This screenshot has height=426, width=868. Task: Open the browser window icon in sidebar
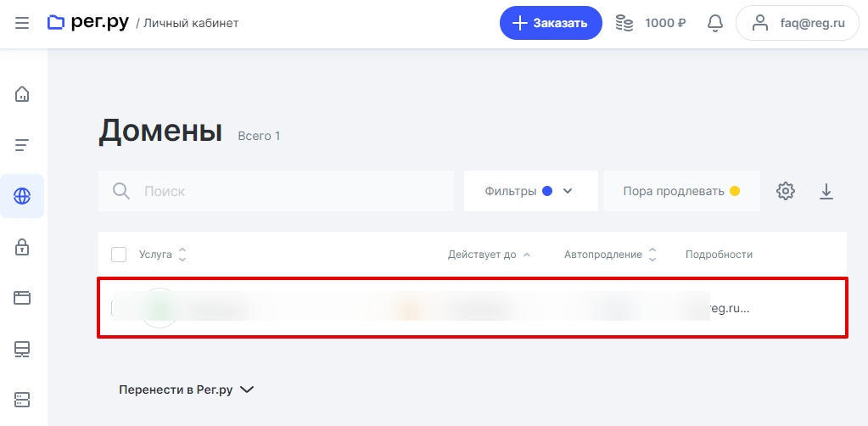pyautogui.click(x=21, y=298)
